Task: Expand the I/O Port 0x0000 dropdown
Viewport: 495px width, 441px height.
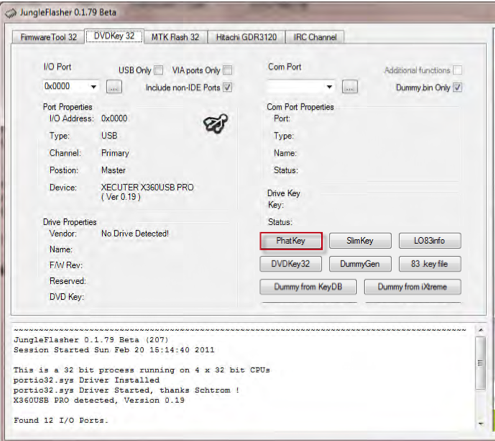Action: 94,87
